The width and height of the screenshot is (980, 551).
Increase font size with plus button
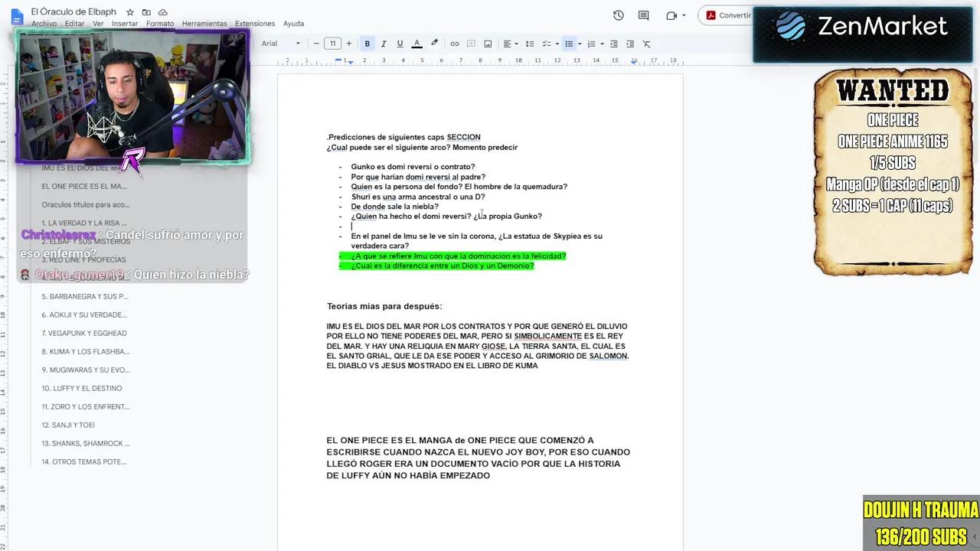tap(349, 44)
